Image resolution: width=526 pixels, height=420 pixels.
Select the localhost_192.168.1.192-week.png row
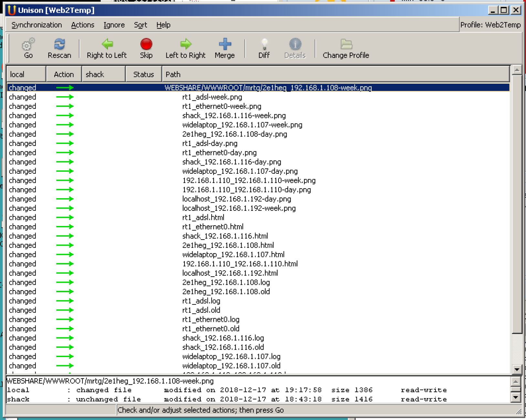click(258, 208)
